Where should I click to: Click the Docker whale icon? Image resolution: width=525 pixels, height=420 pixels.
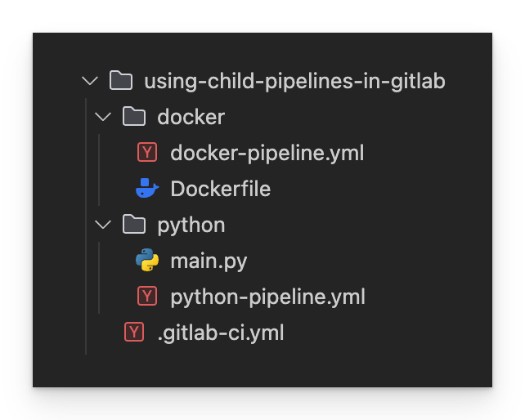point(147,188)
